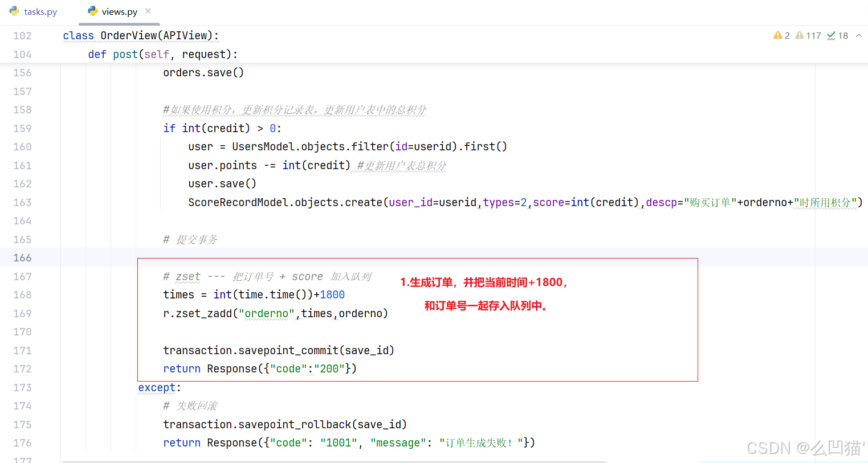
Task: Click the times = int(time.time())+1800 line
Action: [x=254, y=294]
